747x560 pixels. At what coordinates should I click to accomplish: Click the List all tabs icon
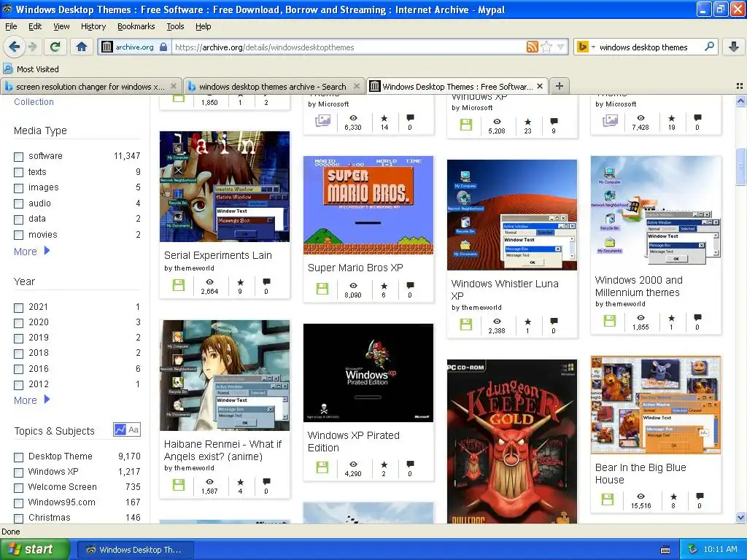click(740, 86)
